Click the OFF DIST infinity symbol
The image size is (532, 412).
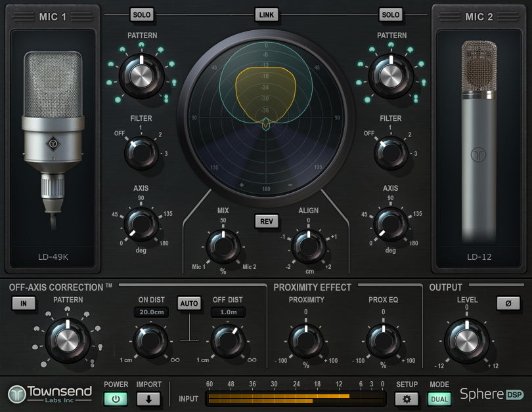pyautogui.click(x=252, y=360)
